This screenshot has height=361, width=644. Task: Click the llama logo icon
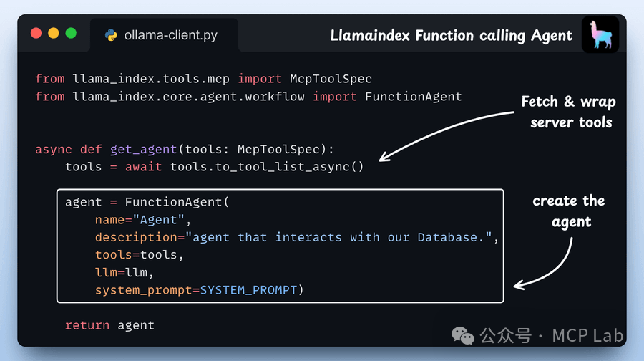(600, 35)
